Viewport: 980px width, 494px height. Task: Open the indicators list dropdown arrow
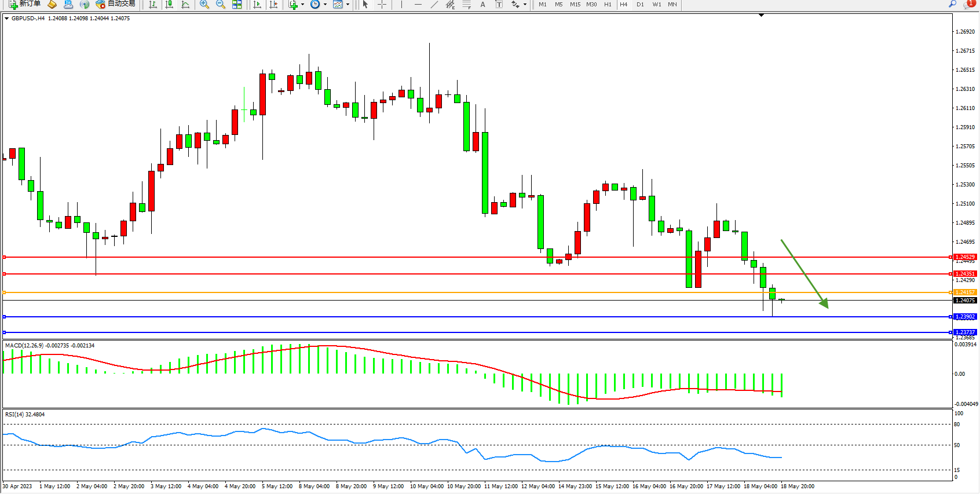[x=302, y=5]
